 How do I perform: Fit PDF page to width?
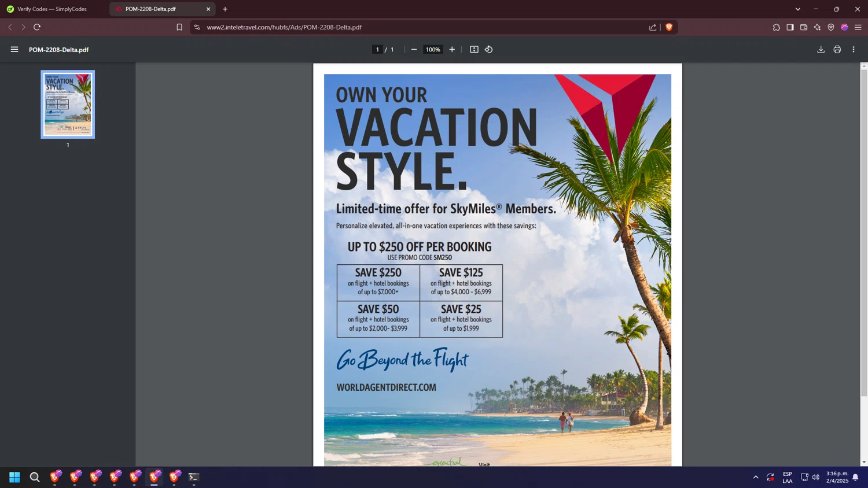coord(474,50)
